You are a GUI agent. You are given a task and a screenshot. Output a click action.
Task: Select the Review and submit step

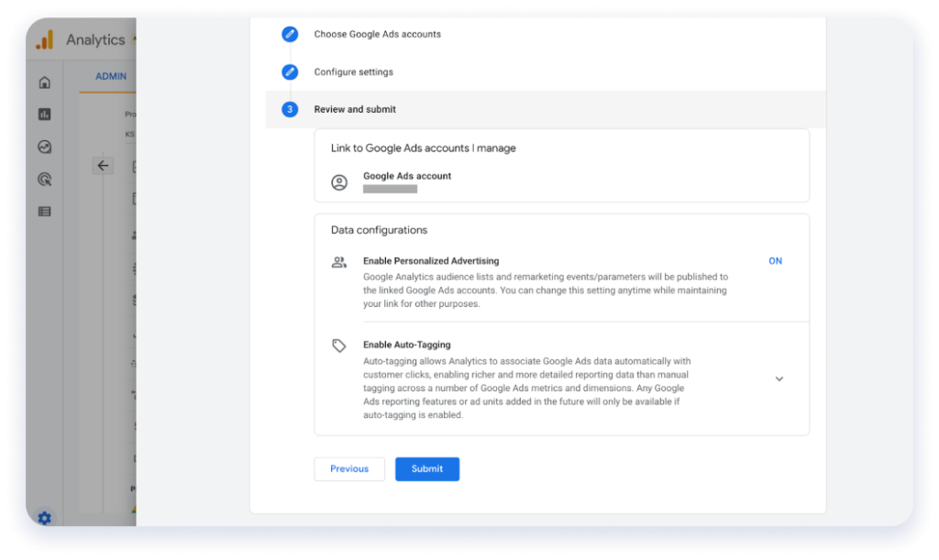[x=355, y=109]
